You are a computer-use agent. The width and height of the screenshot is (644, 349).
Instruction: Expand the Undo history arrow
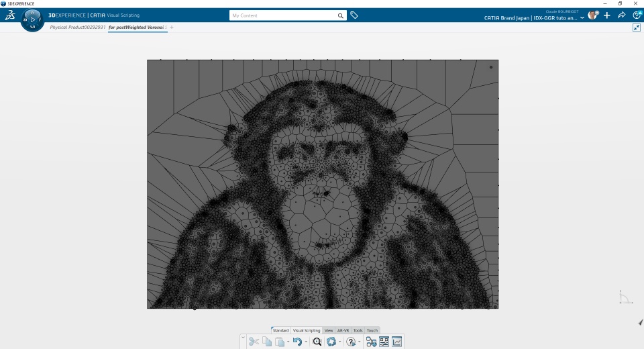coord(306,342)
